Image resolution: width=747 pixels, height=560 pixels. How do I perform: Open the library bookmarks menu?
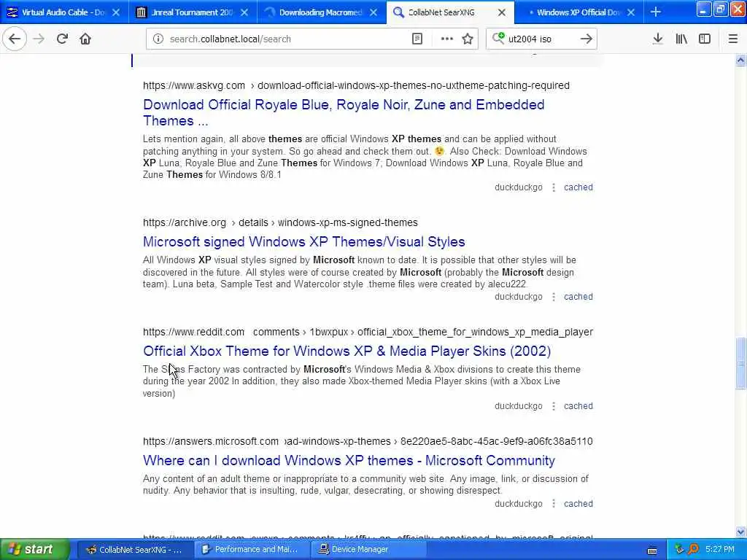[x=681, y=39]
